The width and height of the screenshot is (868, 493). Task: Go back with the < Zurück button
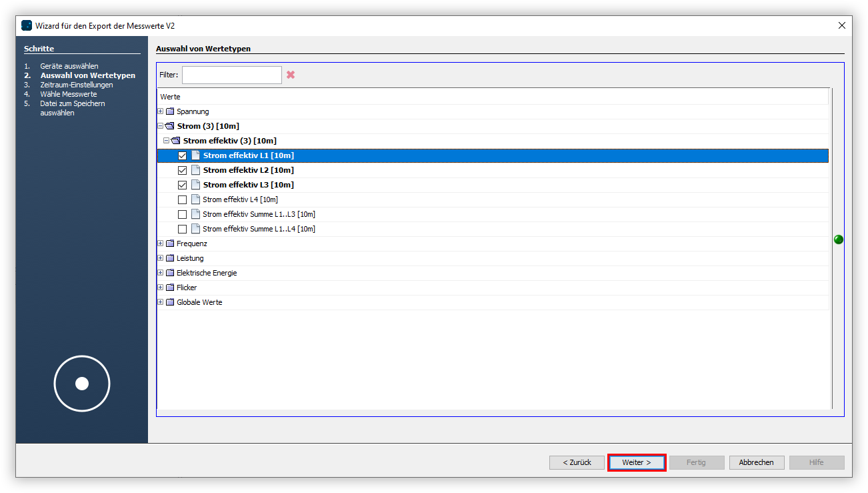[x=577, y=462]
